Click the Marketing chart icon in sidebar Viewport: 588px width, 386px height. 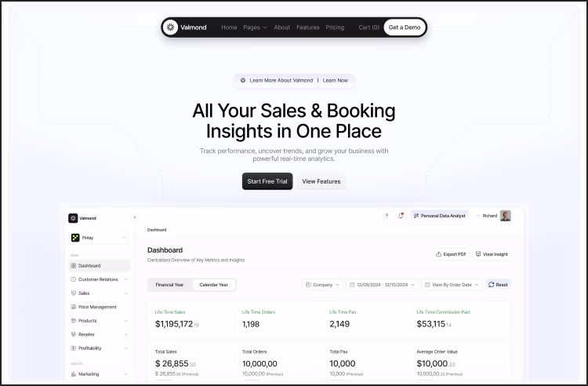point(74,374)
